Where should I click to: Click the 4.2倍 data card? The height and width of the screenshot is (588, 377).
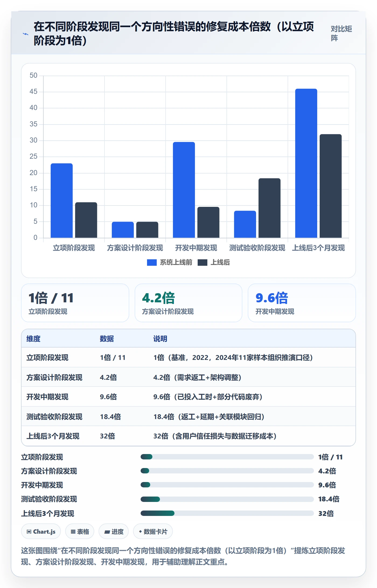click(188, 303)
